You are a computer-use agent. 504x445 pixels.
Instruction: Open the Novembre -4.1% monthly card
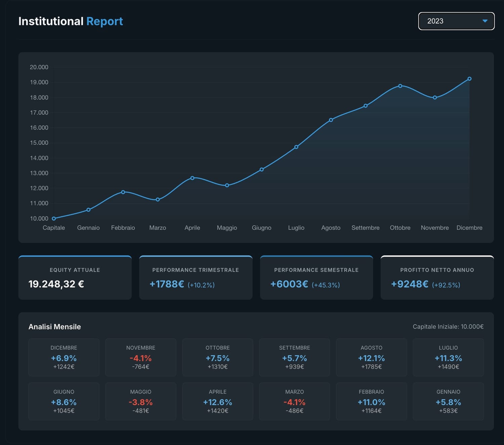tap(141, 357)
